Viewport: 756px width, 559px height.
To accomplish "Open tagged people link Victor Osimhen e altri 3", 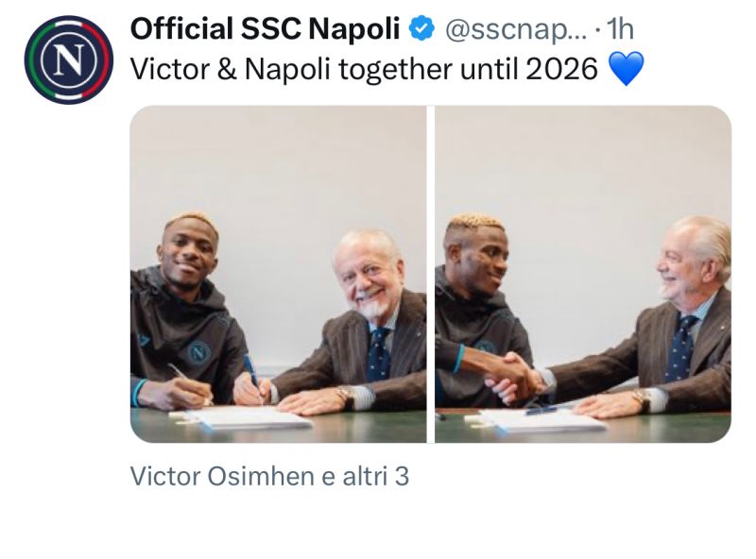I will tap(269, 476).
